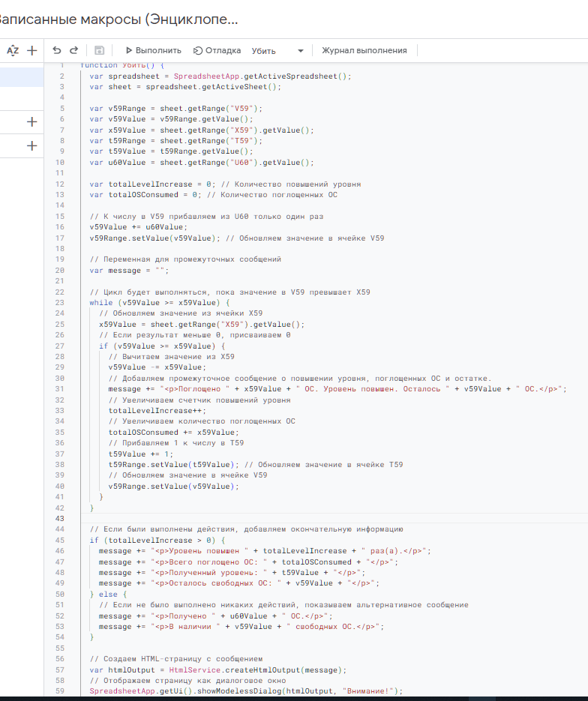Click the function name Убить on line 1
588x701 pixels.
135,65
